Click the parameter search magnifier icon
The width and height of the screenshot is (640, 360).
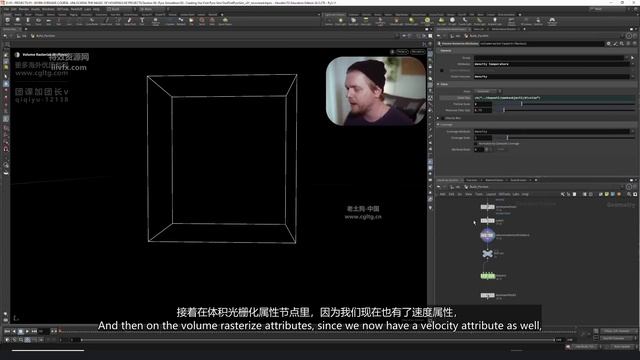click(x=622, y=44)
